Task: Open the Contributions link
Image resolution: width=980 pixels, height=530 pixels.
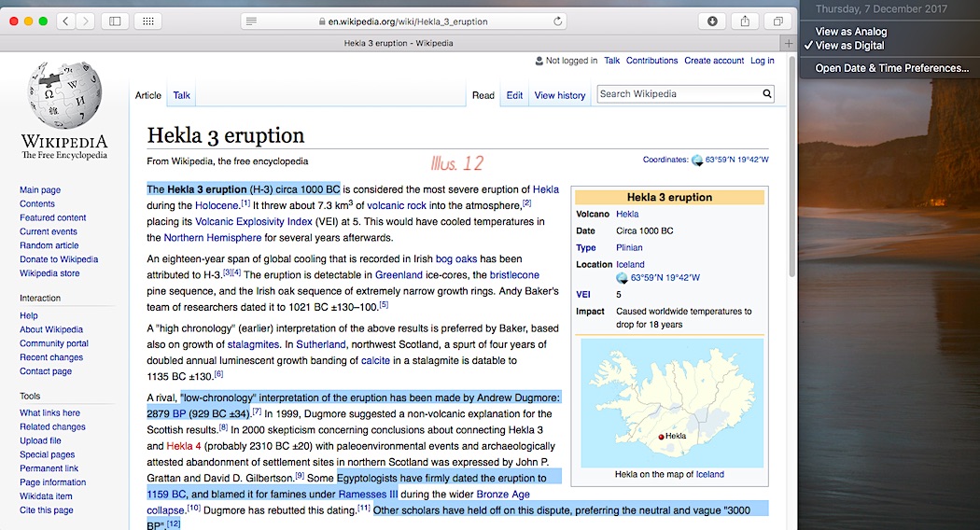Action: tap(651, 61)
